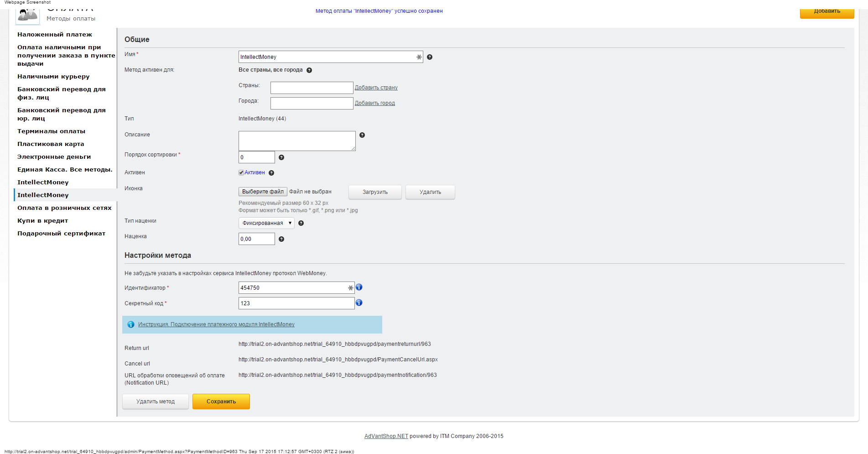Focus the Порядок сортировки input

pyautogui.click(x=257, y=157)
